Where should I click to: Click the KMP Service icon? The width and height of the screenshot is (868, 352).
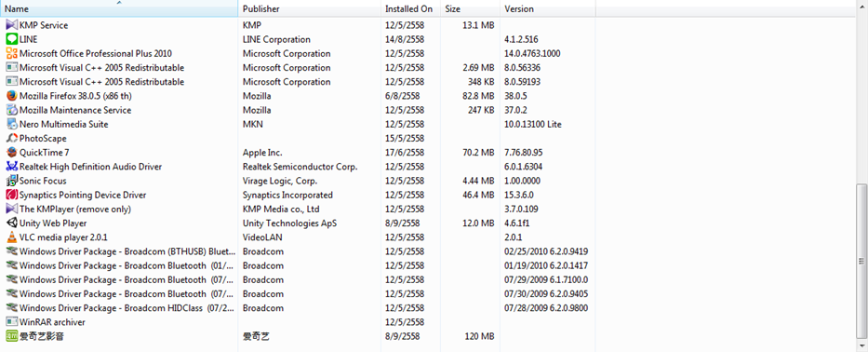11,25
